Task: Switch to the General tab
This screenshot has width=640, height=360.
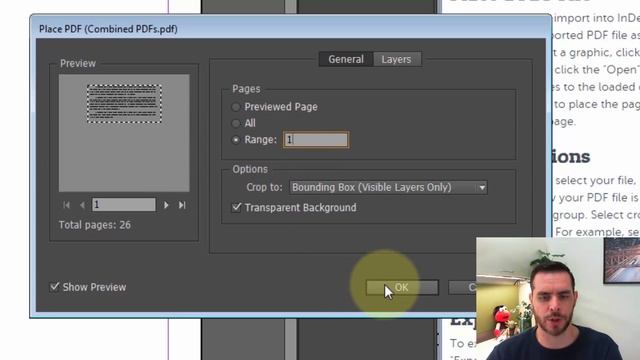Action: pos(346,59)
